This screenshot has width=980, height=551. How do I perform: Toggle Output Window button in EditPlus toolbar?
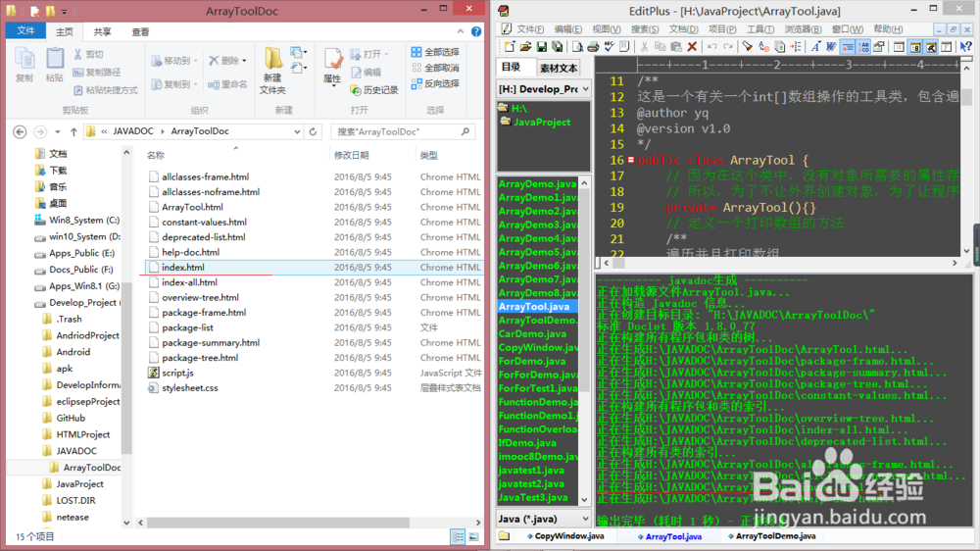coord(931,47)
